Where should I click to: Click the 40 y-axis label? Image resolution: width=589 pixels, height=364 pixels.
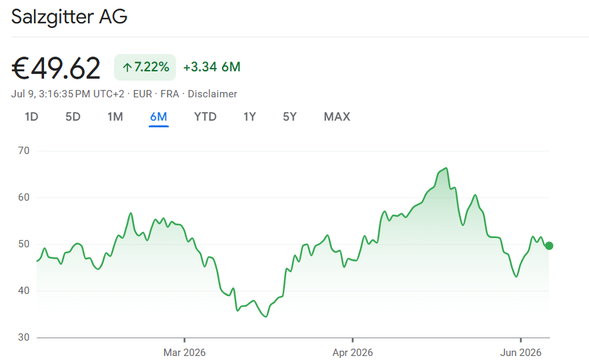tap(23, 291)
